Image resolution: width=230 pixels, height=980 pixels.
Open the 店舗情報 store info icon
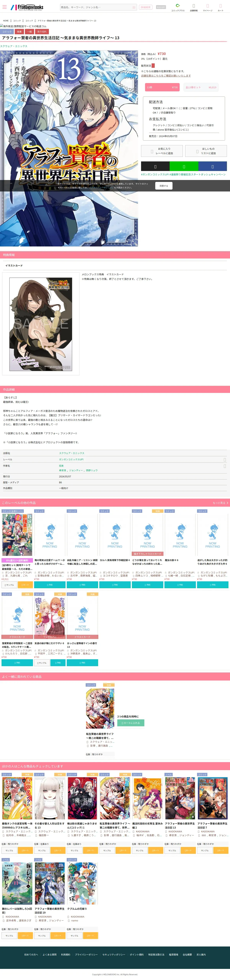click(194, 8)
